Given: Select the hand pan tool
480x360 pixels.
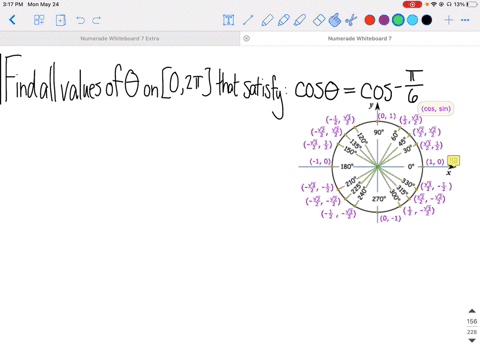Looking at the screenshot, I should coord(335,20).
